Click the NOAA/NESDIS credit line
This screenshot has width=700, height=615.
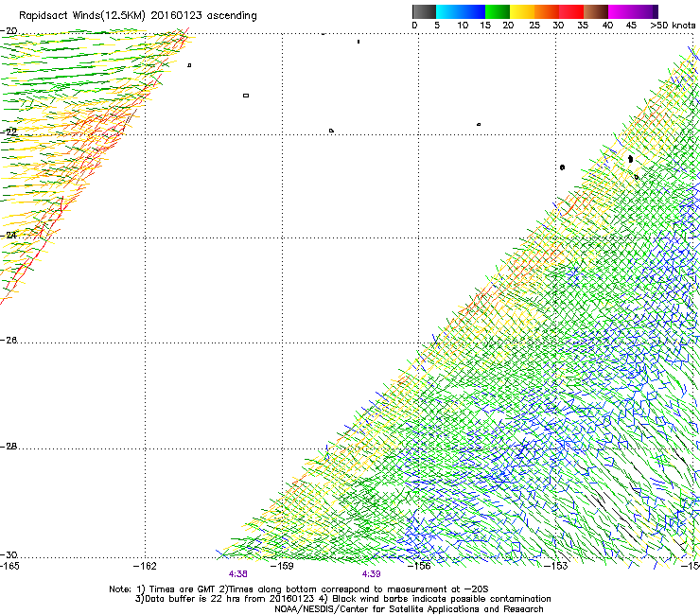pyautogui.click(x=409, y=609)
